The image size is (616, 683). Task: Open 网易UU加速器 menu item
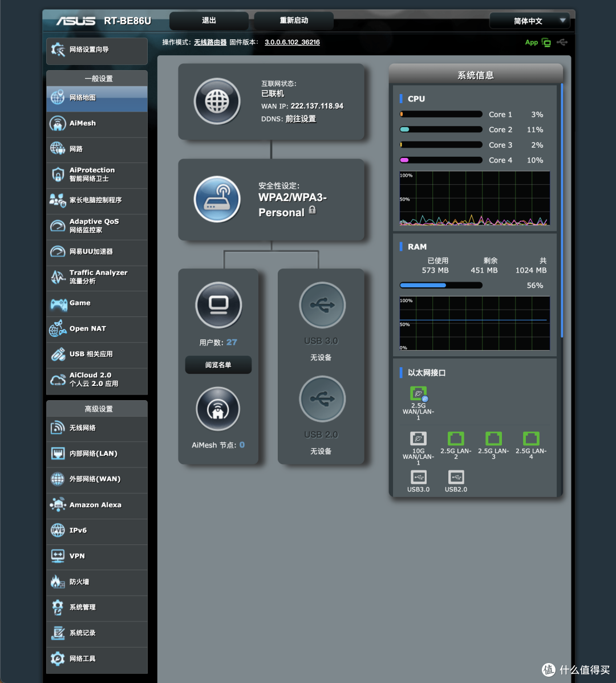coord(97,252)
